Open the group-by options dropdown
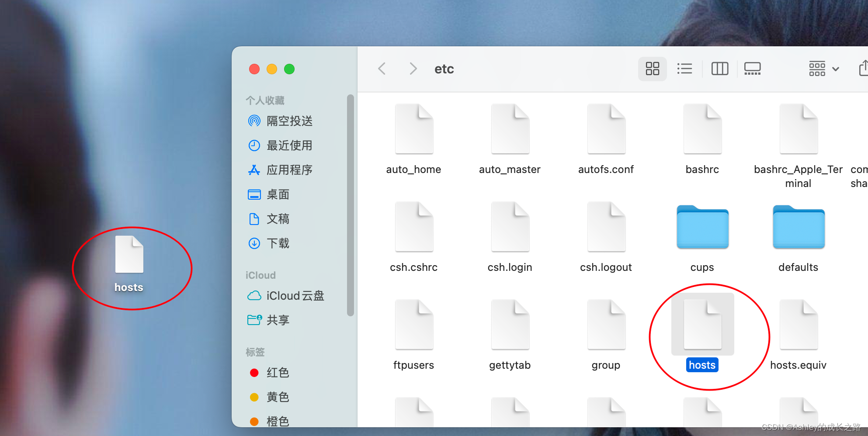Screen dimensions: 868x436 coord(823,69)
